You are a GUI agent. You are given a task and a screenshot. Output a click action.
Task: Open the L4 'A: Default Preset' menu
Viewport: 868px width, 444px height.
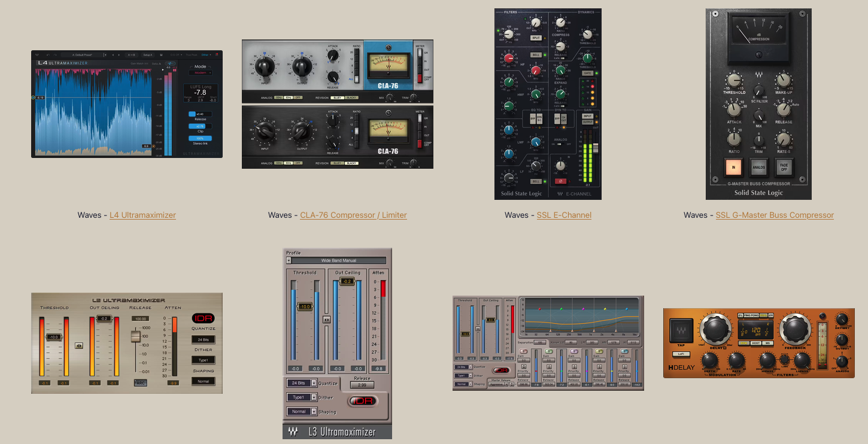[x=85, y=54]
